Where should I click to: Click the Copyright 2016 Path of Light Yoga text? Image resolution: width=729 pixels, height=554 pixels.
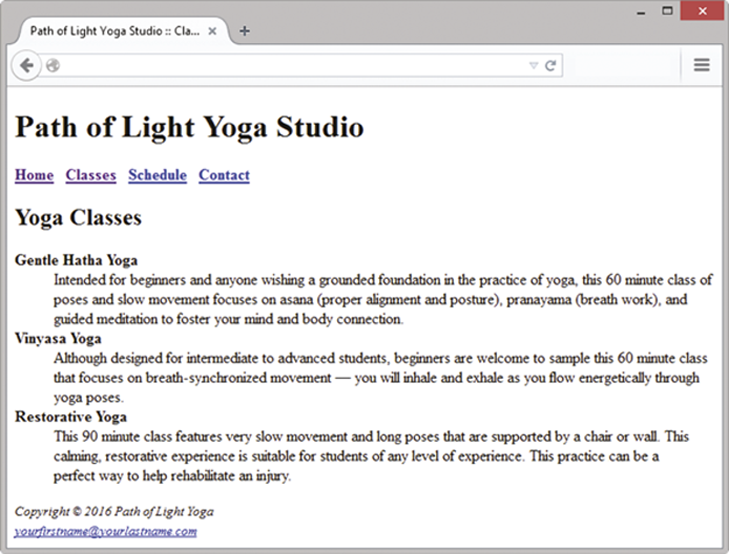tap(114, 511)
